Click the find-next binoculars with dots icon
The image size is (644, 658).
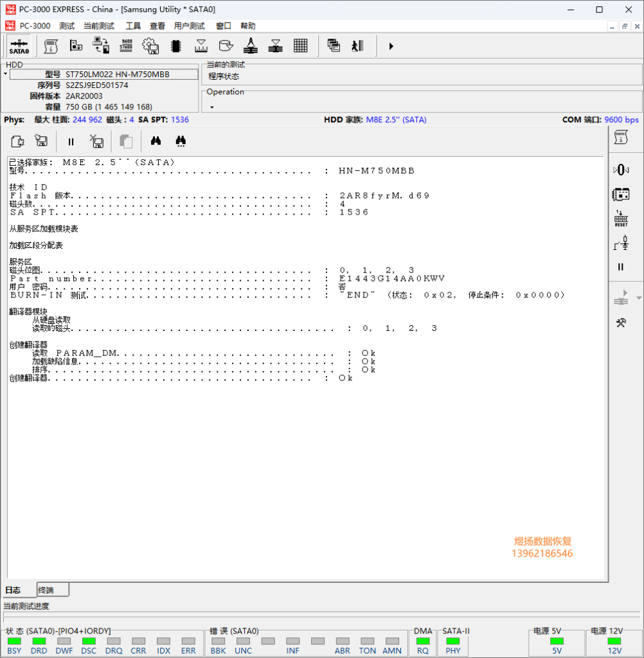181,141
